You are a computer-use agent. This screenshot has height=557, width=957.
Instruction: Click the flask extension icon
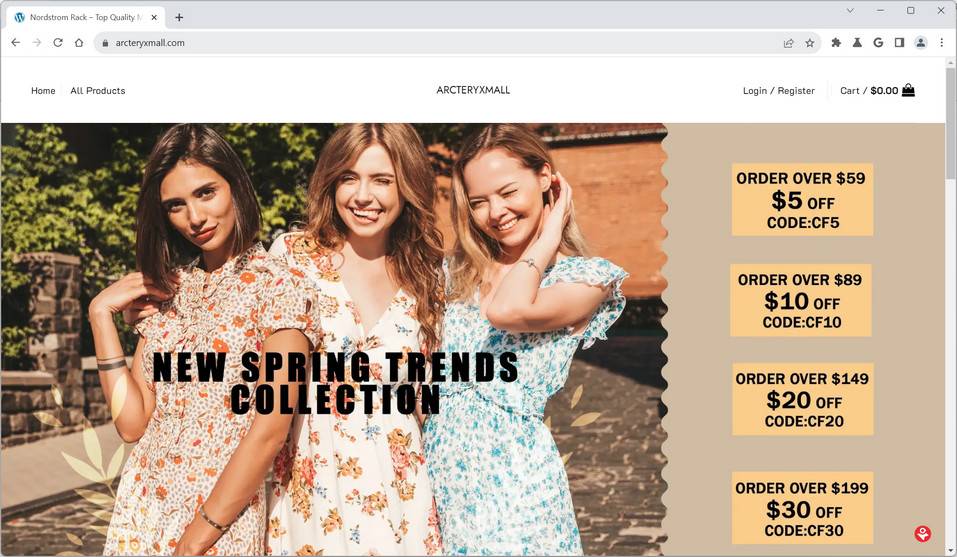click(858, 43)
